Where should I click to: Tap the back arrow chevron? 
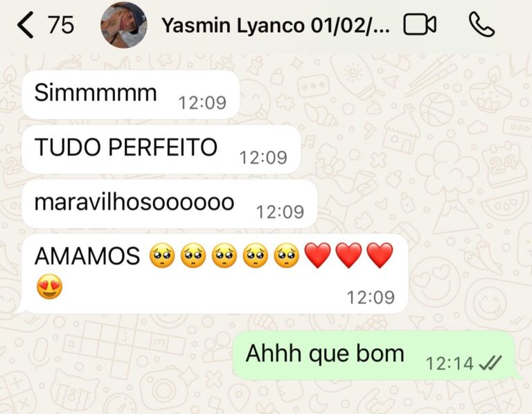coord(26,25)
